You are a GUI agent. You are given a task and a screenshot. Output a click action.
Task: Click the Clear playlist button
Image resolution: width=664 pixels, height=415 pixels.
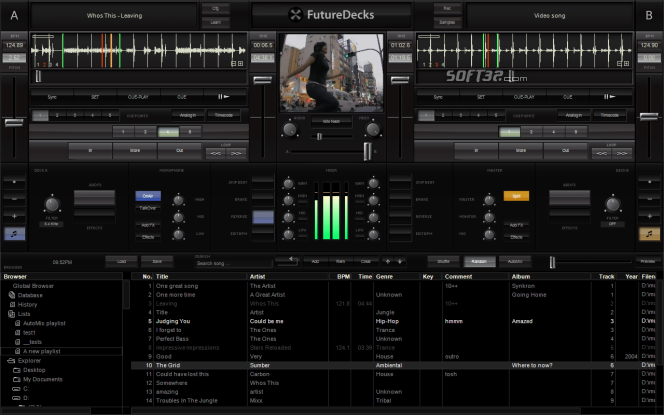click(x=365, y=261)
